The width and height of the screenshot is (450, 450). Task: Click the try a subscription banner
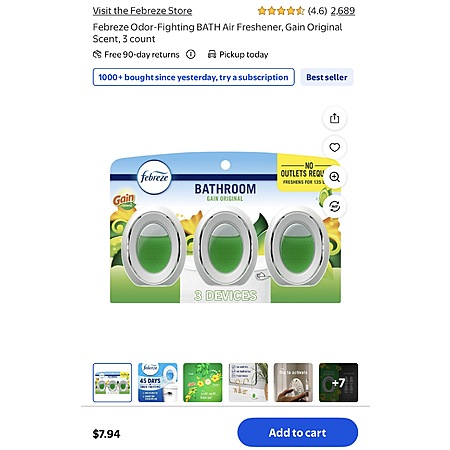(x=194, y=77)
